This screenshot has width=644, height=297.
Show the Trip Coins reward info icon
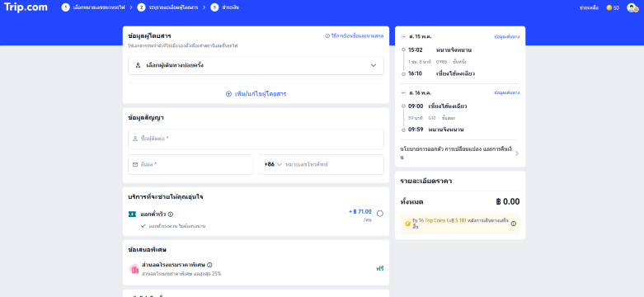tap(513, 224)
